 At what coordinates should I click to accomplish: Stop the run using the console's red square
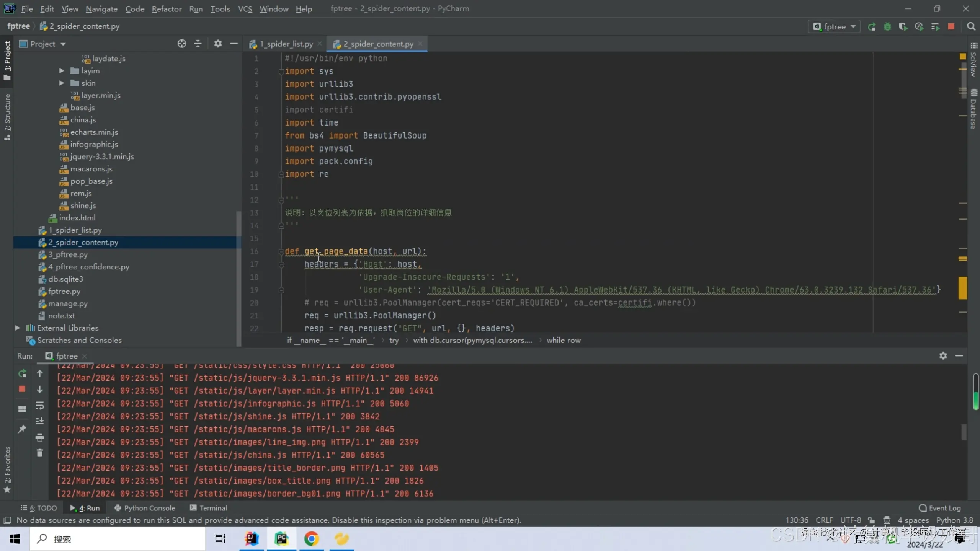point(22,389)
